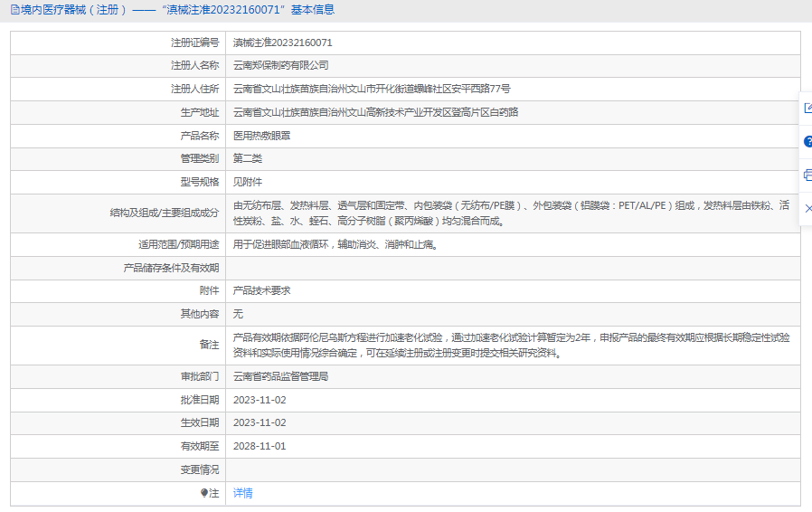Click the edit/feedback icon in side panel
Viewport: 812px width, 512px height.
point(807,108)
